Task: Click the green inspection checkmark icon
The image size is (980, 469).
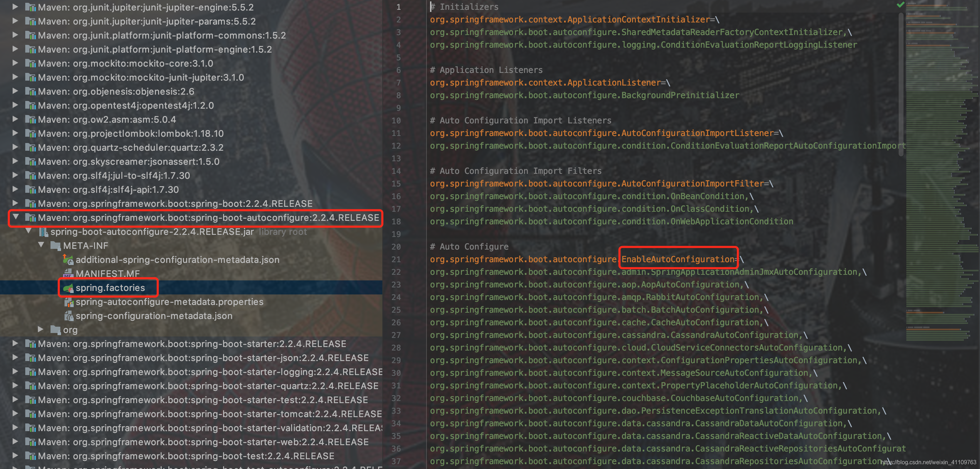Action: (x=900, y=5)
